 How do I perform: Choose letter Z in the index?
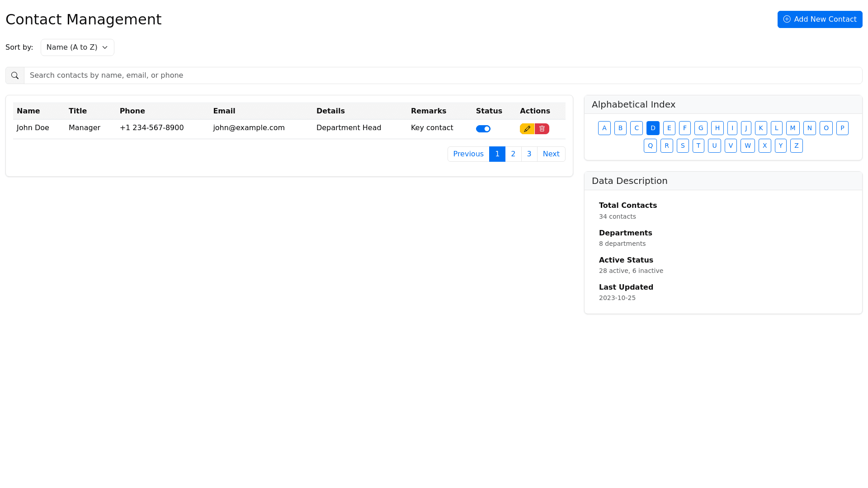(x=796, y=145)
